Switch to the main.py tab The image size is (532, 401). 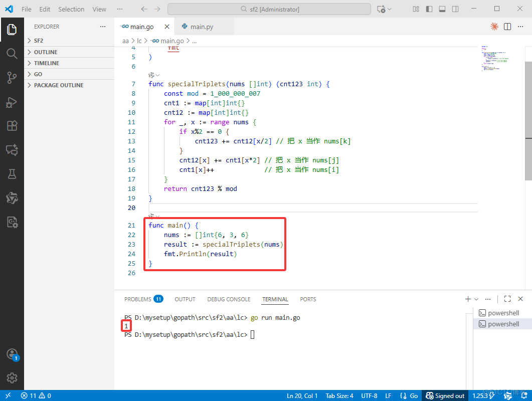tap(202, 27)
